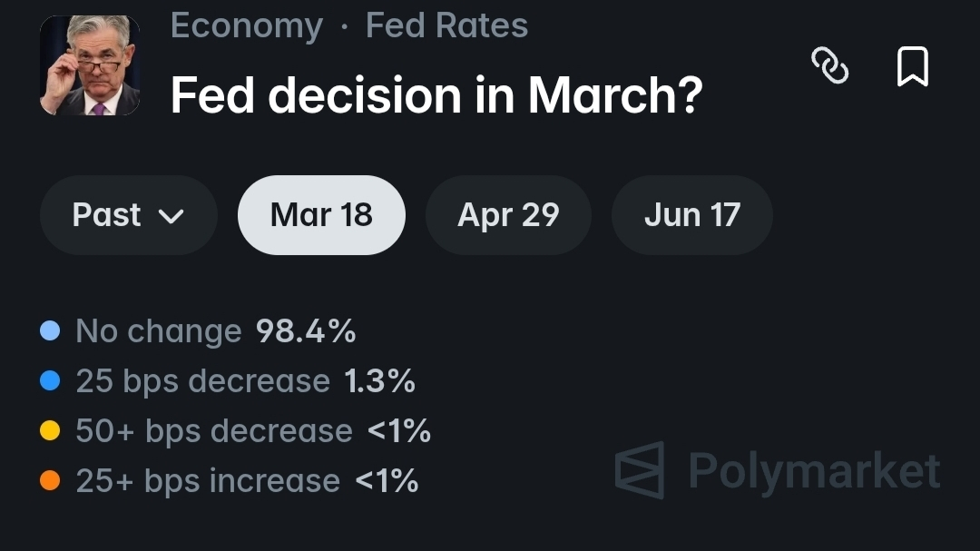Viewport: 980px width, 551px height.
Task: Click the 'Fed decision in March?' title
Action: click(436, 94)
